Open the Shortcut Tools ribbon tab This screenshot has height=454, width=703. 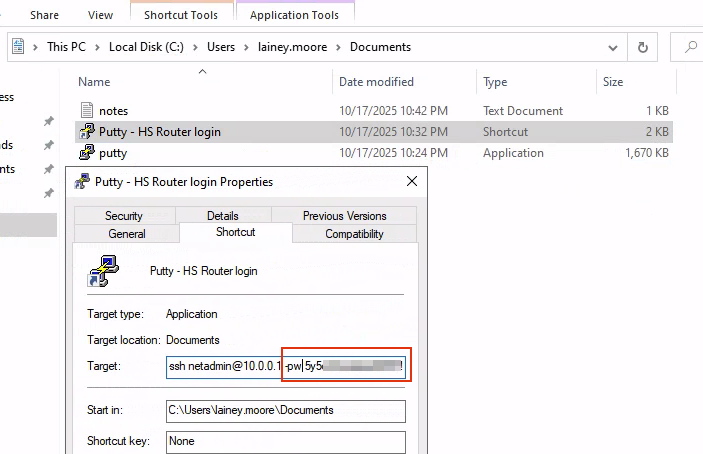click(181, 15)
